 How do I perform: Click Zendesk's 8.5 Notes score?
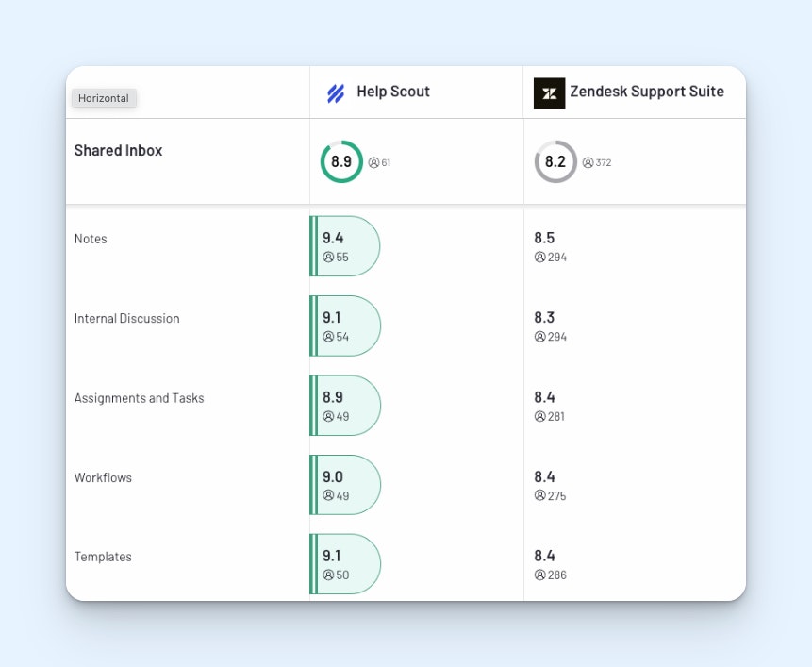click(x=544, y=238)
